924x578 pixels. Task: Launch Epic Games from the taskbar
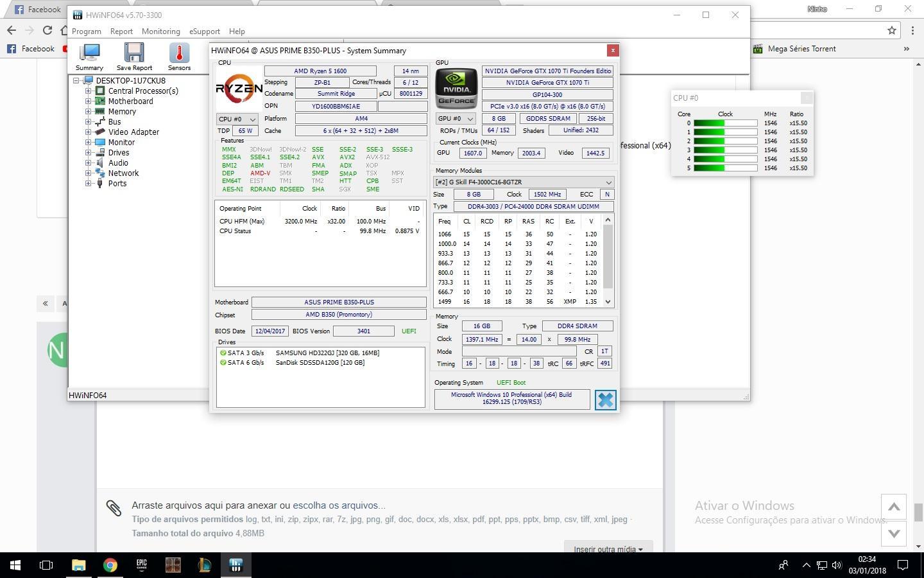(141, 565)
